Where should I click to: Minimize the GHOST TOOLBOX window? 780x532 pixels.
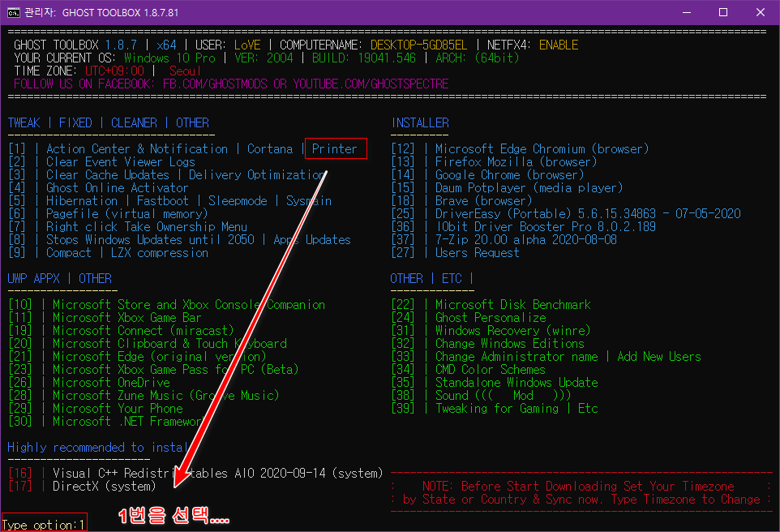pos(687,12)
